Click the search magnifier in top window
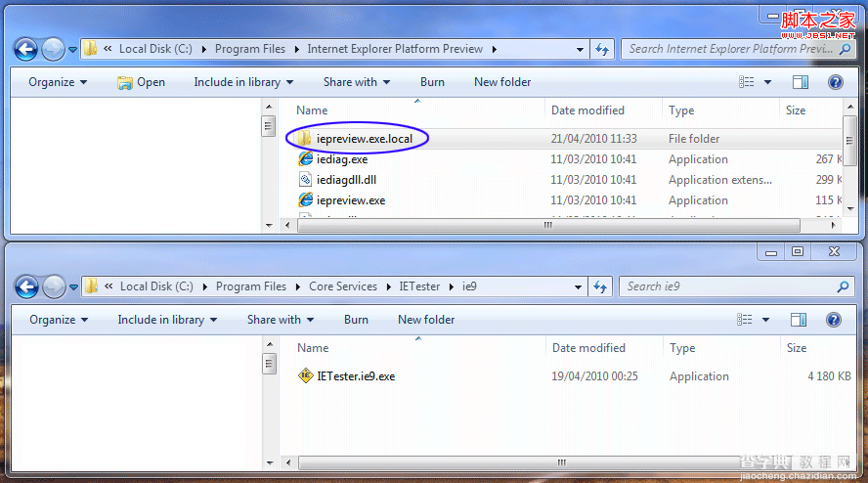Screen dimensions: 868x483 845,49
